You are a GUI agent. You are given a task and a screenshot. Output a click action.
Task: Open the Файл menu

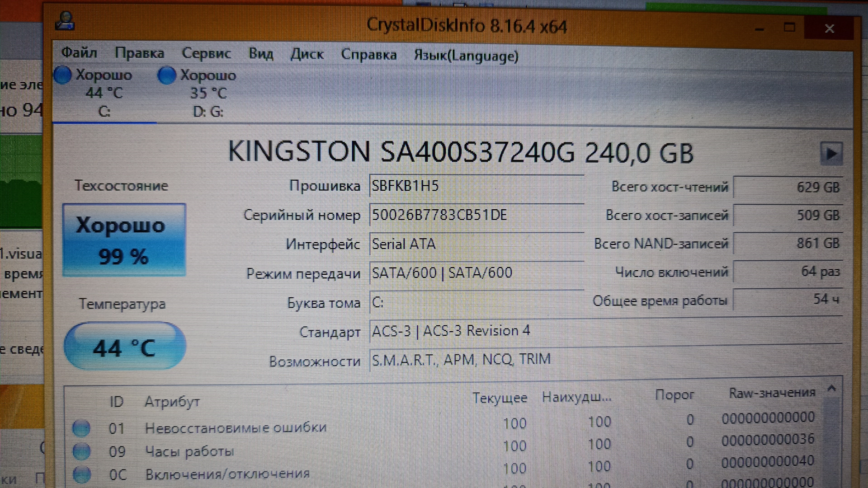(x=79, y=53)
